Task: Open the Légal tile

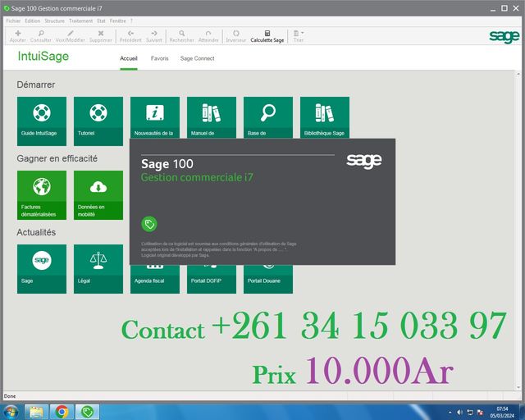Action: tap(98, 269)
